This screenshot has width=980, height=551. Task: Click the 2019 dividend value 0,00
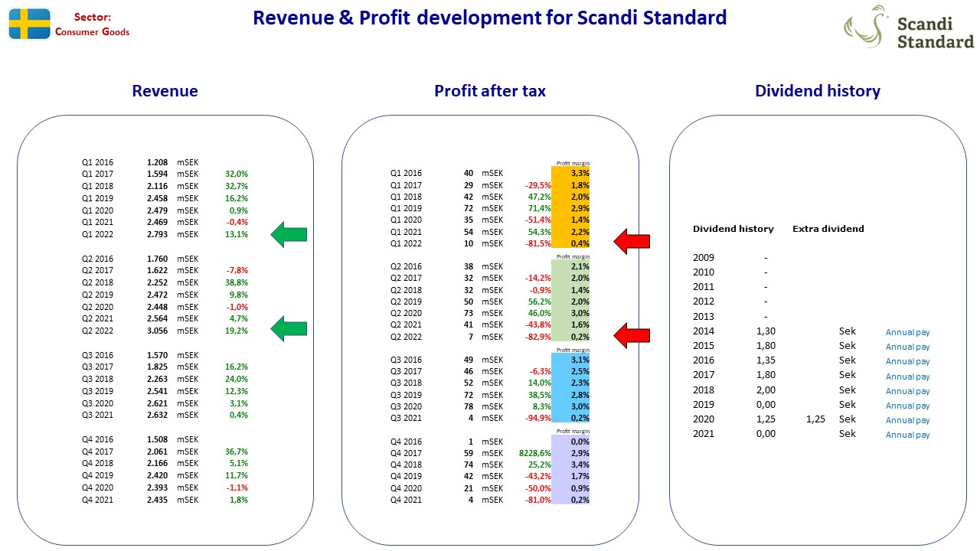coord(765,405)
